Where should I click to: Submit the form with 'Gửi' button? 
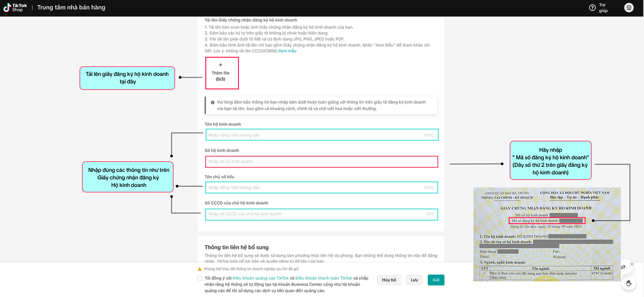point(436,280)
